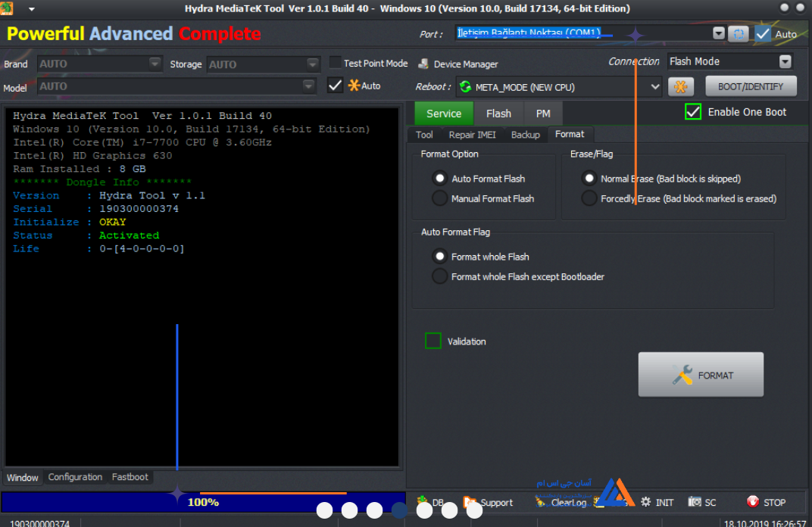Open the title bar quick-access arrow
The height and width of the screenshot is (527, 812).
pos(32,9)
